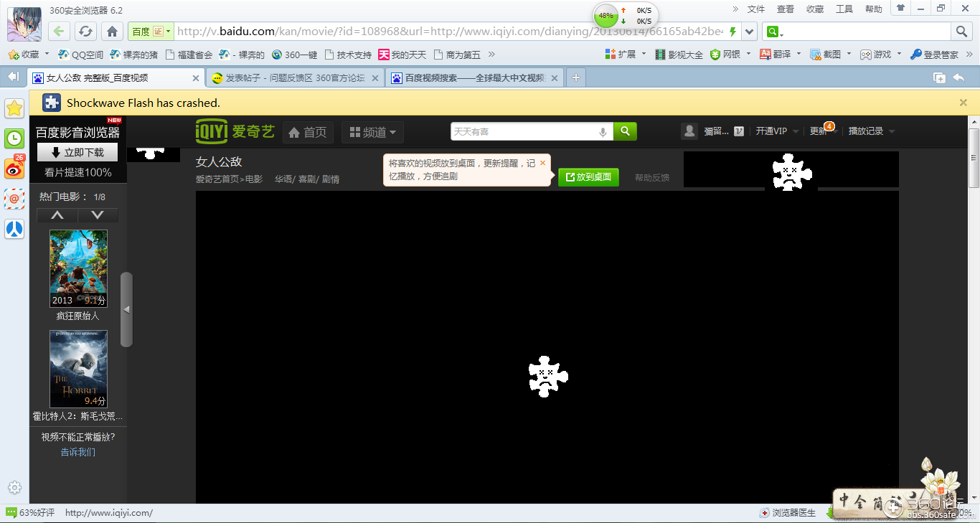Switch to the 发表帖子 360官方论坛 tab
Image resolution: width=980 pixels, height=523 pixels.
295,78
